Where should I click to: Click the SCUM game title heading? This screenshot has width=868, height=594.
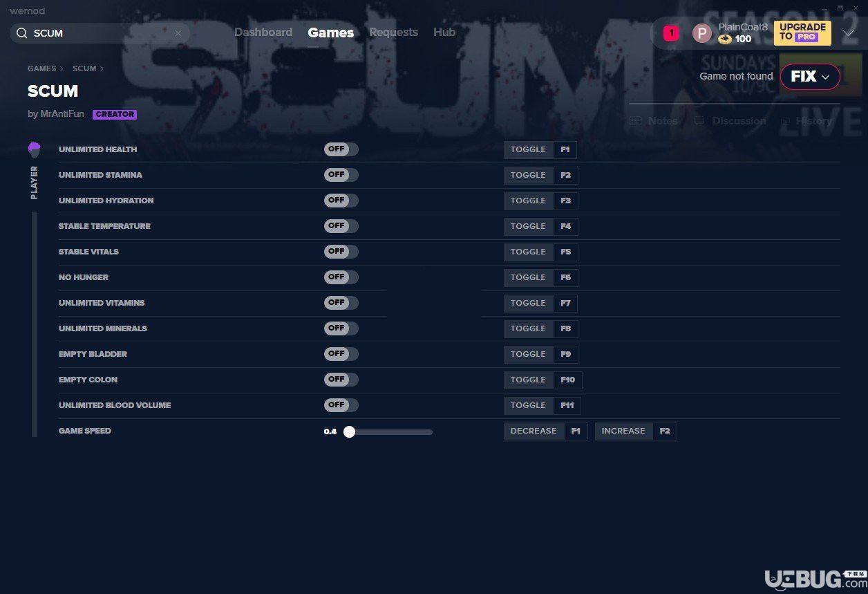click(x=53, y=91)
